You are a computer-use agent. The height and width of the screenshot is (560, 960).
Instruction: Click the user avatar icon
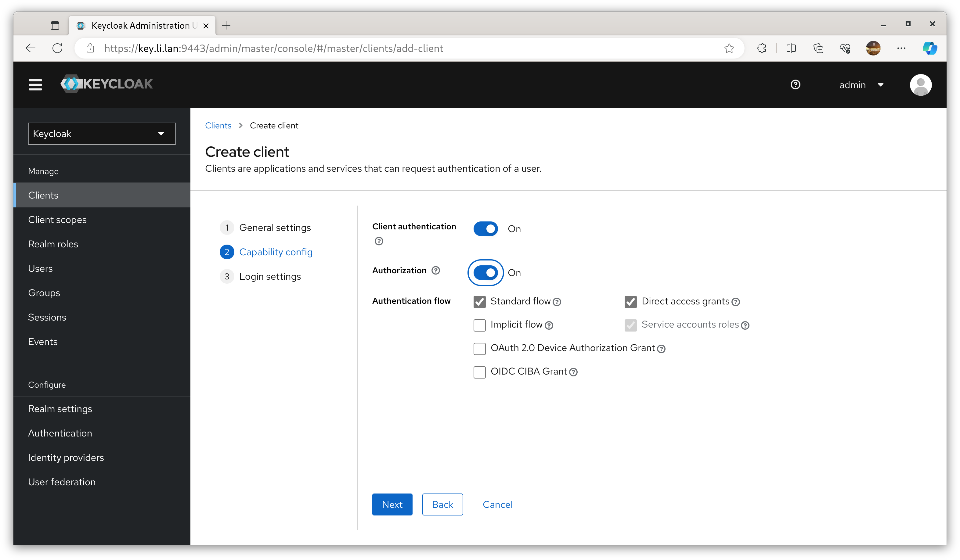click(920, 84)
